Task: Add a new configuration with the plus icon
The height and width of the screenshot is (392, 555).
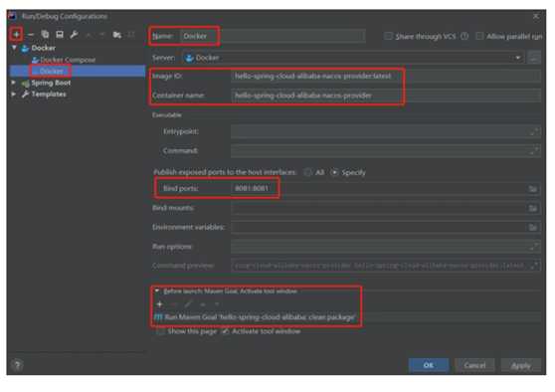Action: (16, 35)
